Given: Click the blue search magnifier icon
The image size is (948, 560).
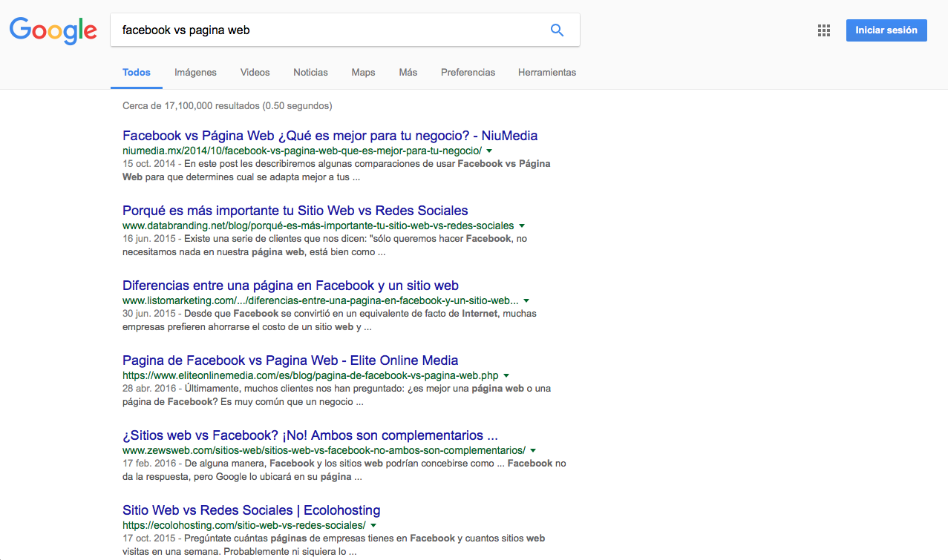Looking at the screenshot, I should coord(557,30).
